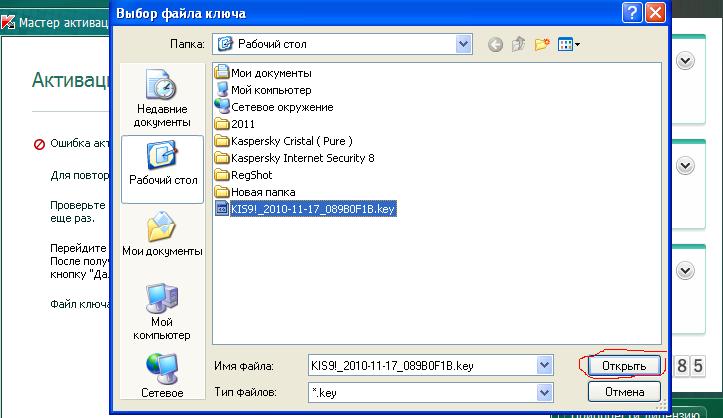Go back to previous folder

tap(495, 45)
